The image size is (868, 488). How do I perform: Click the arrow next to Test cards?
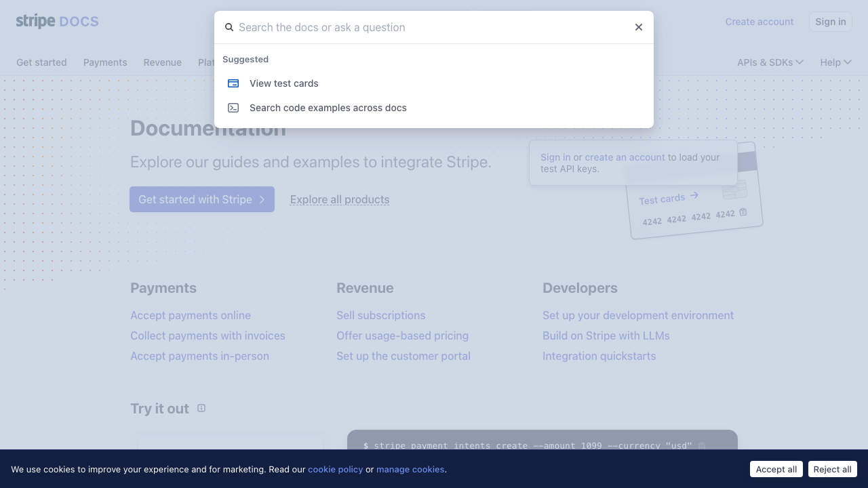pos(694,196)
